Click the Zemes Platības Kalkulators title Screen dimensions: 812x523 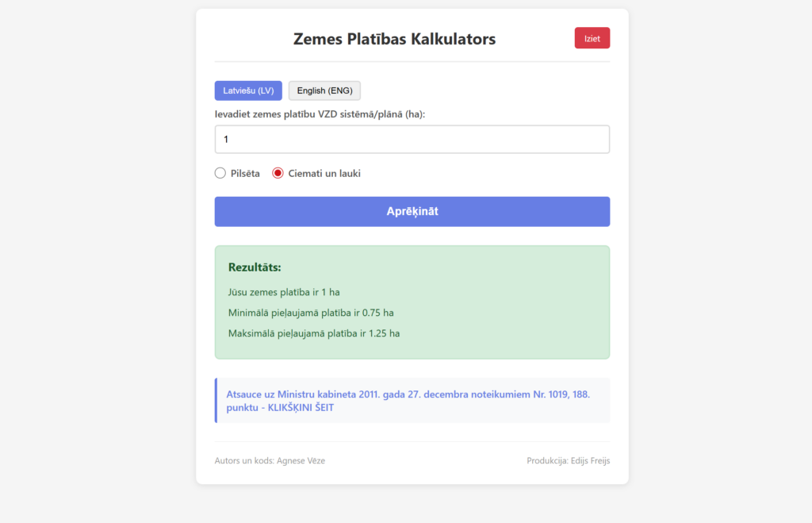(394, 39)
